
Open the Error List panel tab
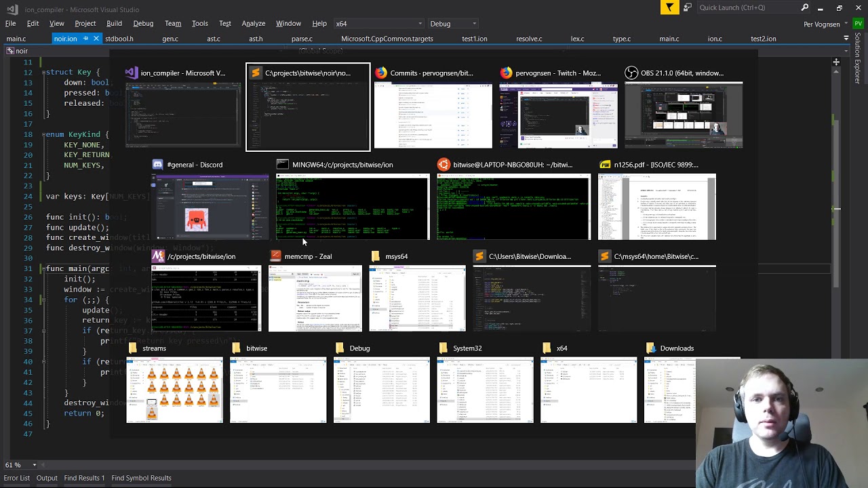point(17,478)
